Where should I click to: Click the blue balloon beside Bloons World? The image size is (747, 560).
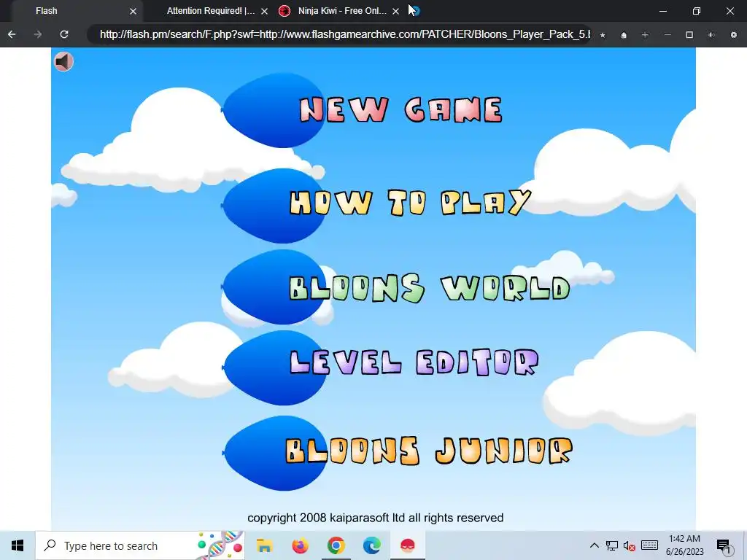click(x=274, y=287)
